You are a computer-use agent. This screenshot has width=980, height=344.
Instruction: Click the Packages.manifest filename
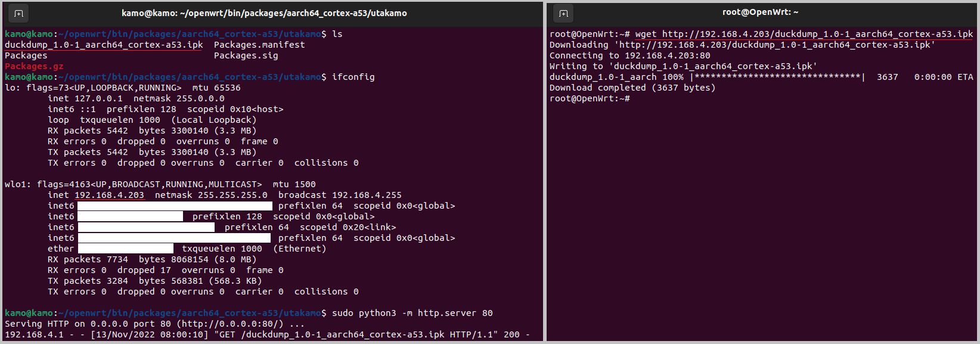[x=259, y=45]
